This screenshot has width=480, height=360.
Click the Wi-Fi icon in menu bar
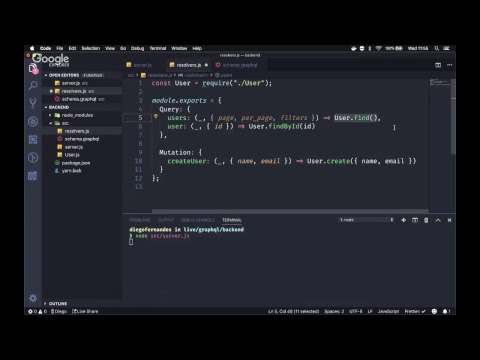378,48
